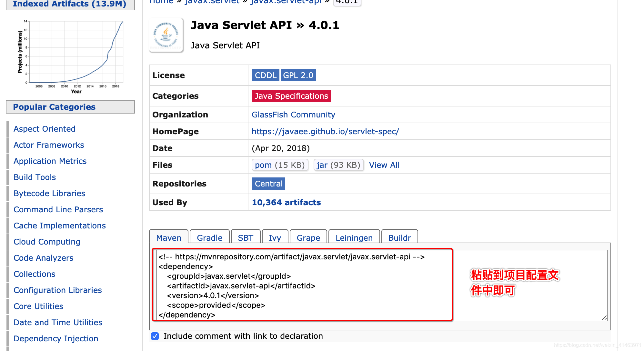Open the 10,364 artifacts link

click(286, 202)
